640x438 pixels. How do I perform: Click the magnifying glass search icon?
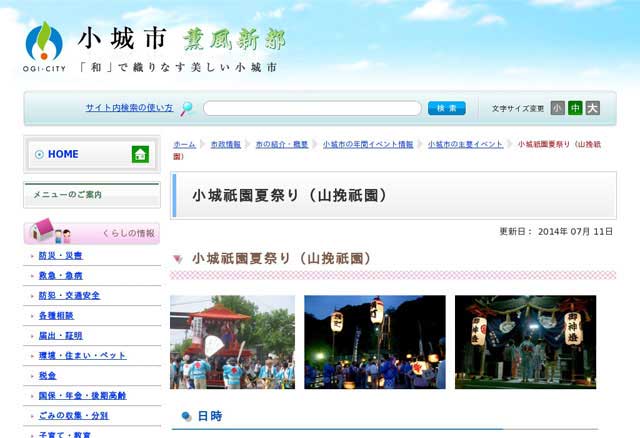pyautogui.click(x=187, y=109)
